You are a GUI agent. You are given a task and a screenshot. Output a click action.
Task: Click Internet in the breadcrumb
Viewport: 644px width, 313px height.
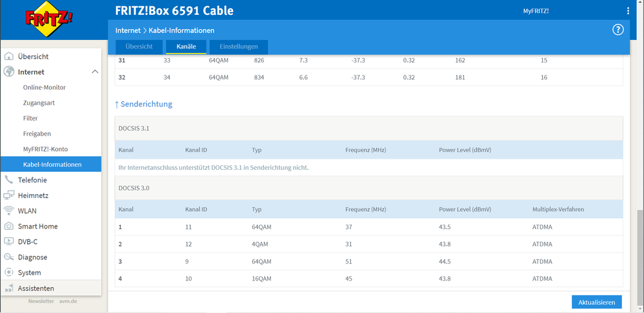click(128, 30)
